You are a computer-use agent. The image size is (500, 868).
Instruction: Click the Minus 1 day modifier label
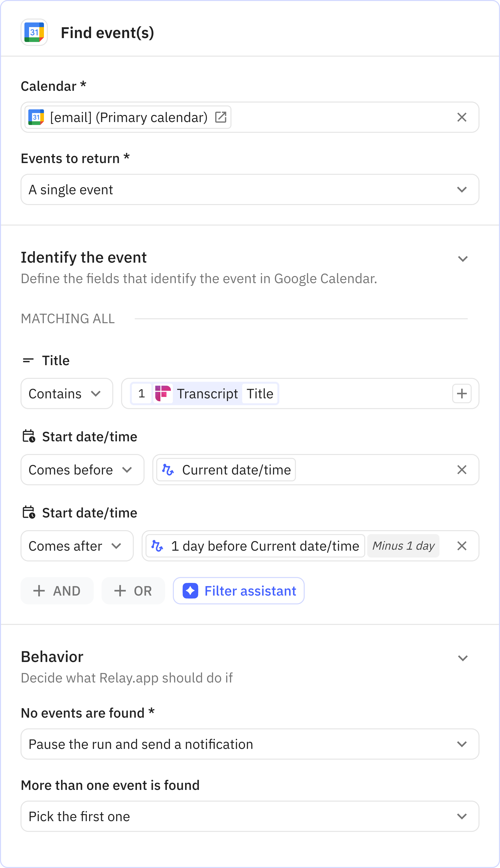[403, 546]
